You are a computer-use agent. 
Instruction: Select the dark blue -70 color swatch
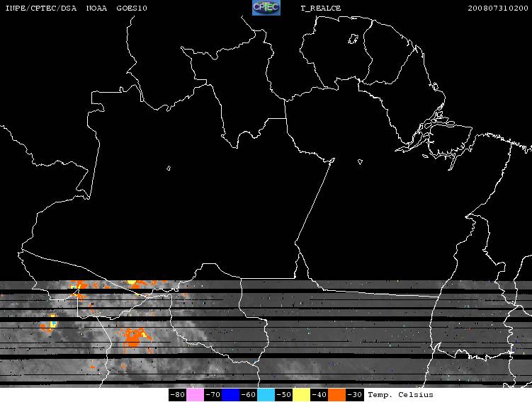coord(231,395)
